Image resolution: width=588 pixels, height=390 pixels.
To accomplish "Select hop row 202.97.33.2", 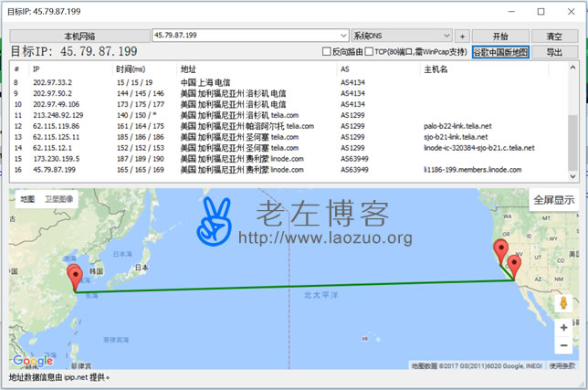I will [288, 82].
